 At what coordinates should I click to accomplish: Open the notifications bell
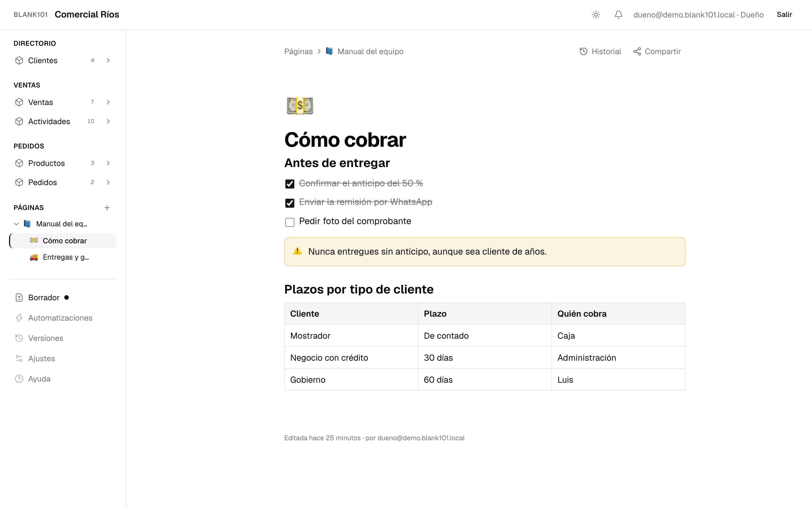click(x=618, y=15)
